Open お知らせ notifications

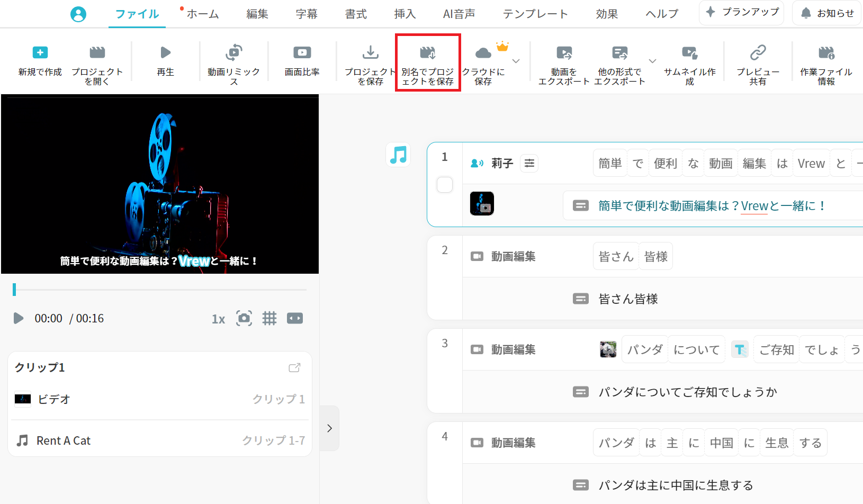coord(827,13)
